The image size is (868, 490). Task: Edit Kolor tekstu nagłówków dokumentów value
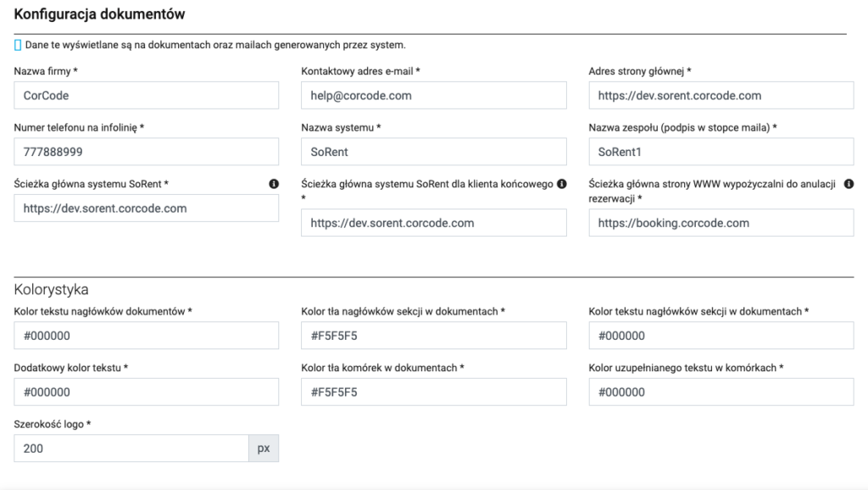147,336
